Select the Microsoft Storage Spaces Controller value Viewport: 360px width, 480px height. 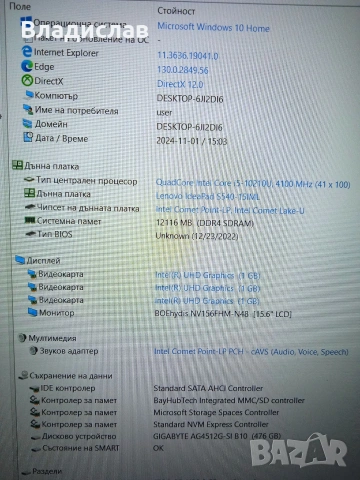(x=216, y=412)
